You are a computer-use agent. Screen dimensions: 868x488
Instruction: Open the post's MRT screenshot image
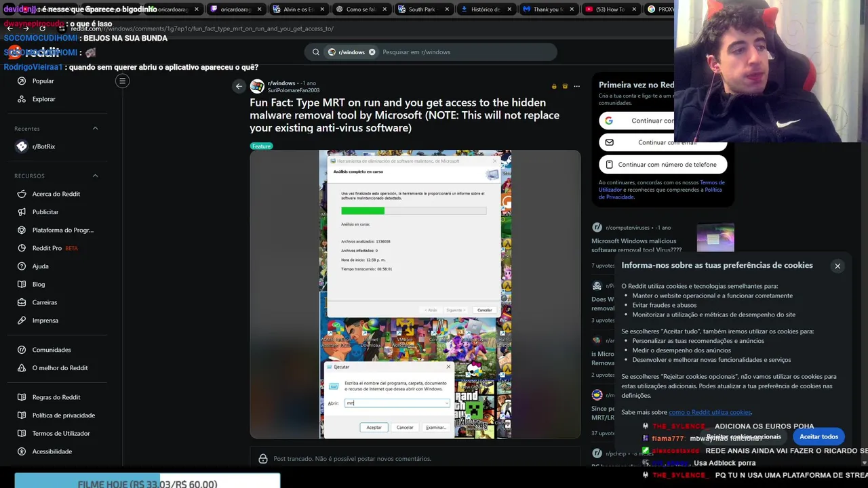pyautogui.click(x=415, y=294)
